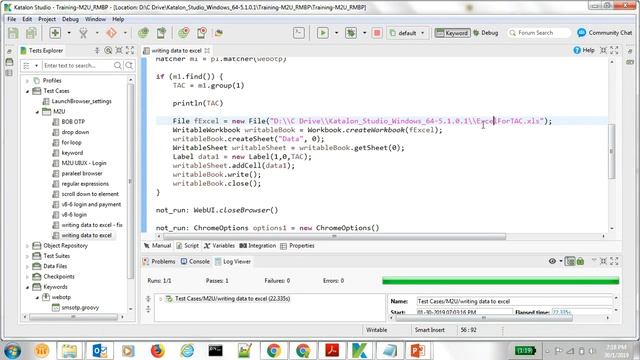Open the Project menu
Image resolution: width=640 pixels, height=360 pixels.
(47, 19)
